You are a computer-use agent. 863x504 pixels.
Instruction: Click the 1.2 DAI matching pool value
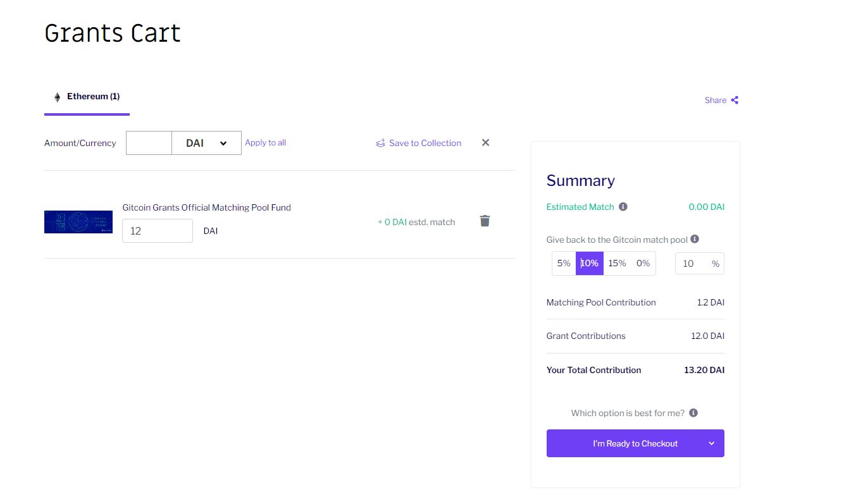point(711,302)
